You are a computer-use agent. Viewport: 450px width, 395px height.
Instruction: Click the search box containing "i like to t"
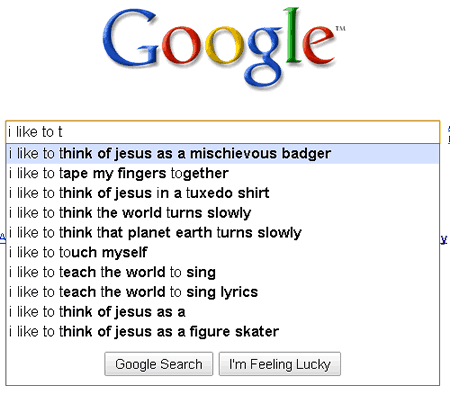[x=223, y=132]
